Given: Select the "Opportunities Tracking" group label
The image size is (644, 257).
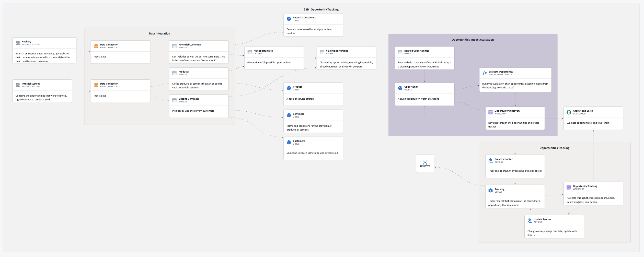Looking at the screenshot, I should (555, 148).
